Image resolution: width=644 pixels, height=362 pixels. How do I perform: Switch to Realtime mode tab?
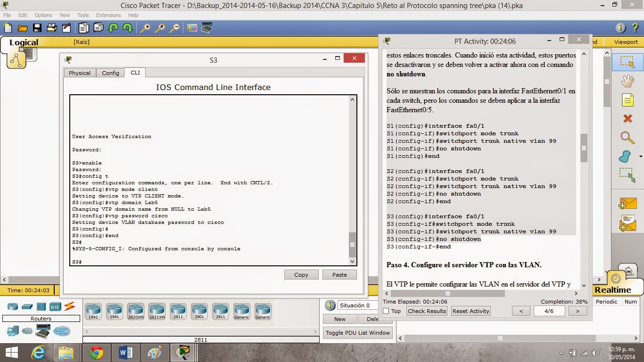[613, 290]
